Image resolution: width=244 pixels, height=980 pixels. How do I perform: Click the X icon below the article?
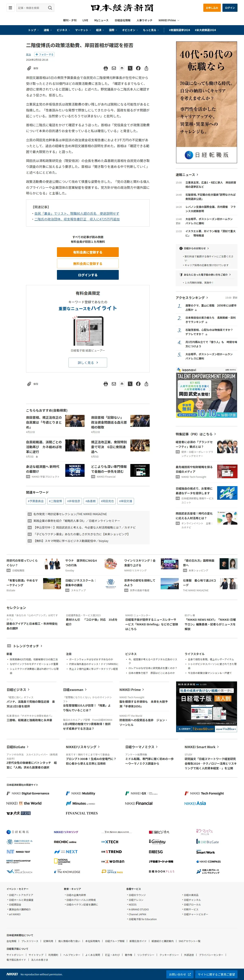click(x=130, y=384)
